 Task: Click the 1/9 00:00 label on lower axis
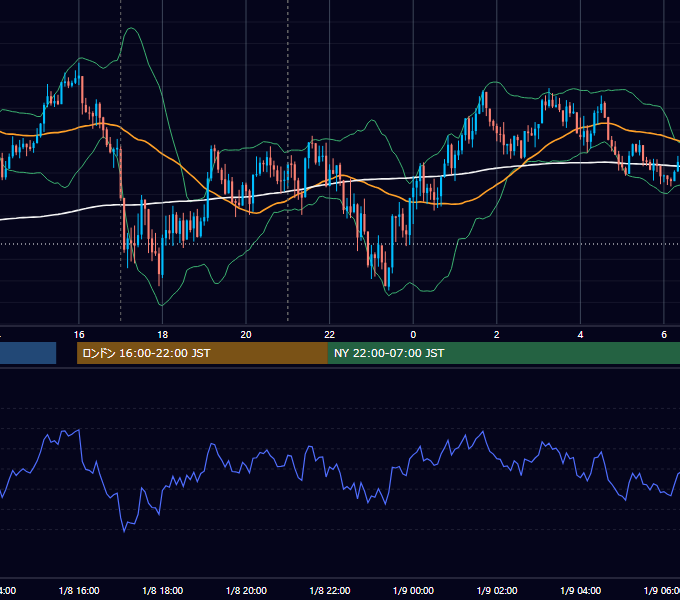[x=413, y=590]
